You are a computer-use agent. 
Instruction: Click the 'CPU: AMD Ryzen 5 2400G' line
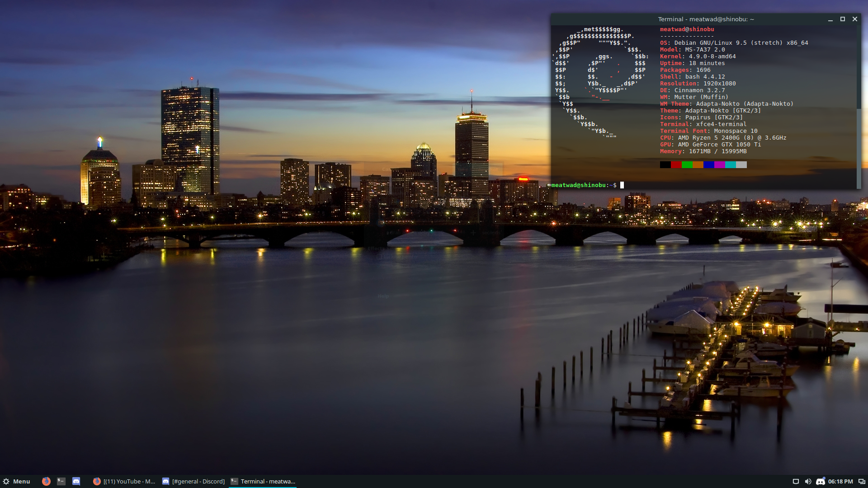coord(723,138)
